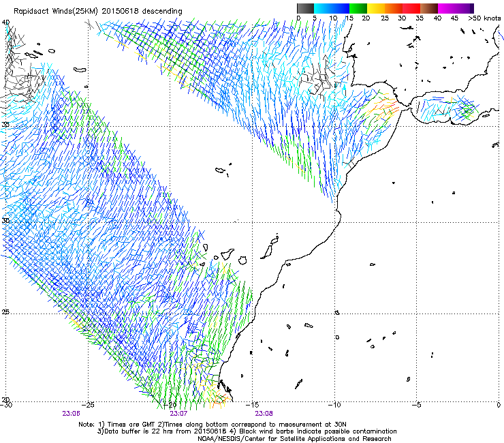Select the "-10" longitude axis label
Viewport: 504px width, 443px height.
point(334,405)
